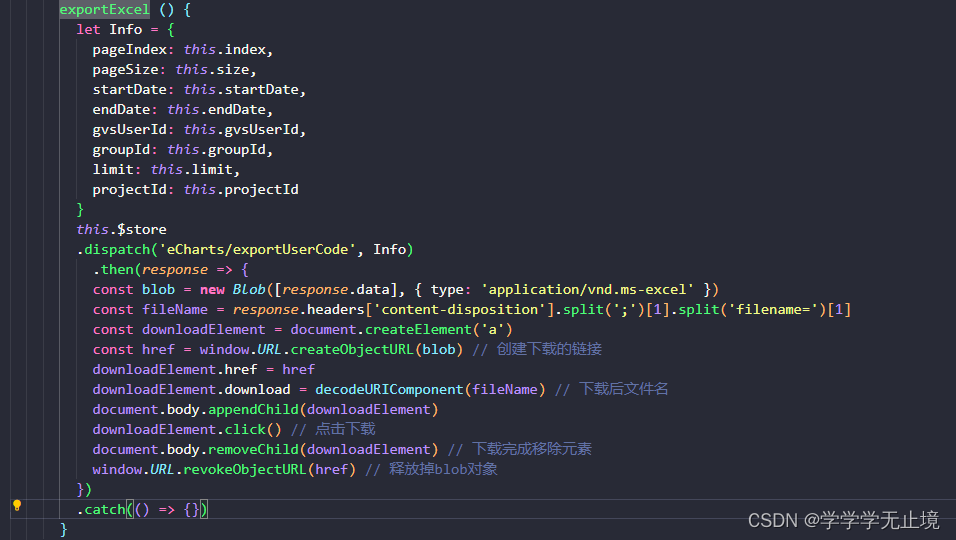The width and height of the screenshot is (956, 540).
Task: Click document.createElement('a') call
Action: click(x=401, y=330)
